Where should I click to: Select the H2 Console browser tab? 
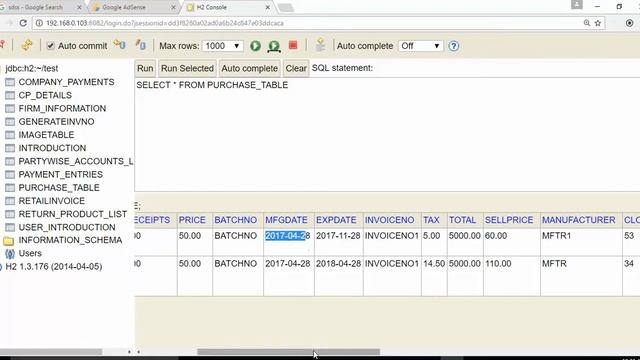point(229,7)
